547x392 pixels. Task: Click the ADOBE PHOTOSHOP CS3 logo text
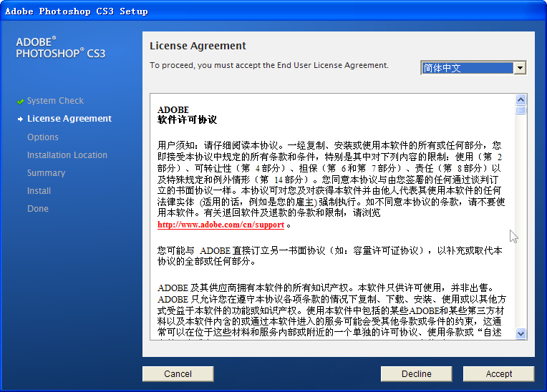(60, 47)
